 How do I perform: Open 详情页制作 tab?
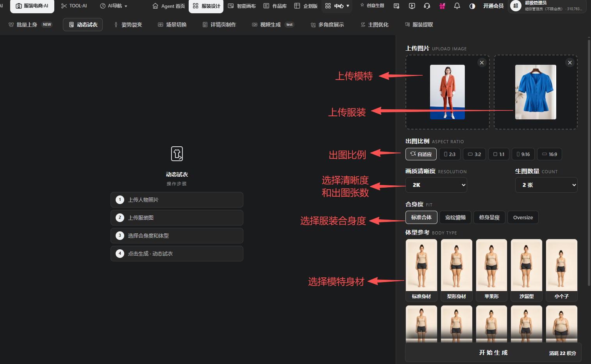[x=219, y=25]
